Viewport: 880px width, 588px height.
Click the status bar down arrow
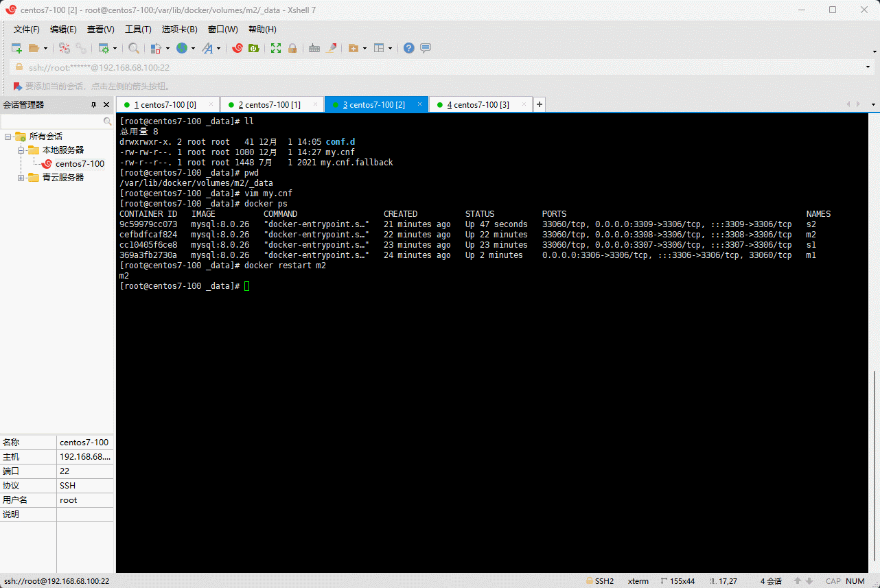810,581
